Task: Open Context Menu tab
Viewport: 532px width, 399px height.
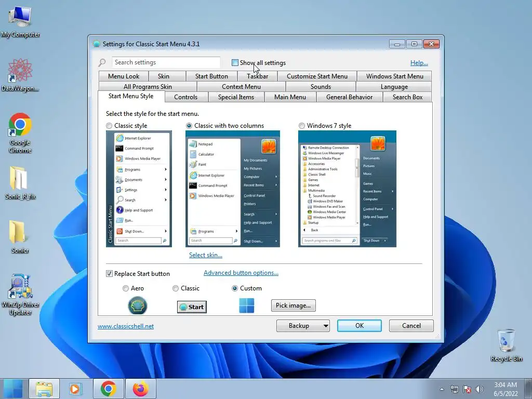Action: (x=241, y=87)
